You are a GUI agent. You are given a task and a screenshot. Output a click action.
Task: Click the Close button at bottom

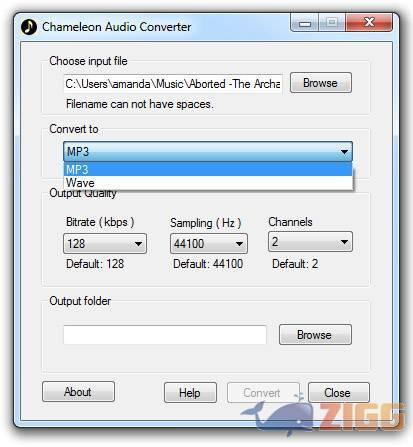(x=339, y=393)
